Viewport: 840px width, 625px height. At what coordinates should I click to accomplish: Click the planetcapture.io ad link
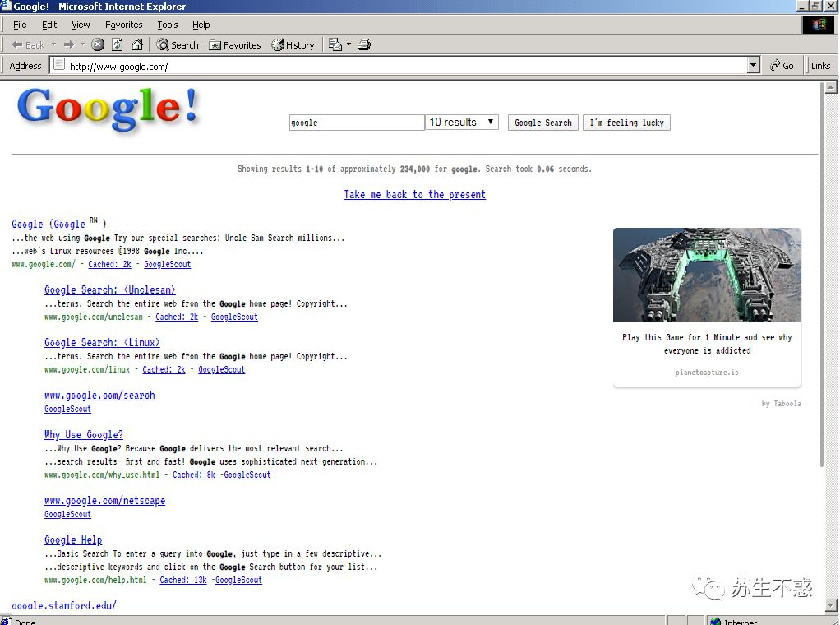click(x=707, y=373)
